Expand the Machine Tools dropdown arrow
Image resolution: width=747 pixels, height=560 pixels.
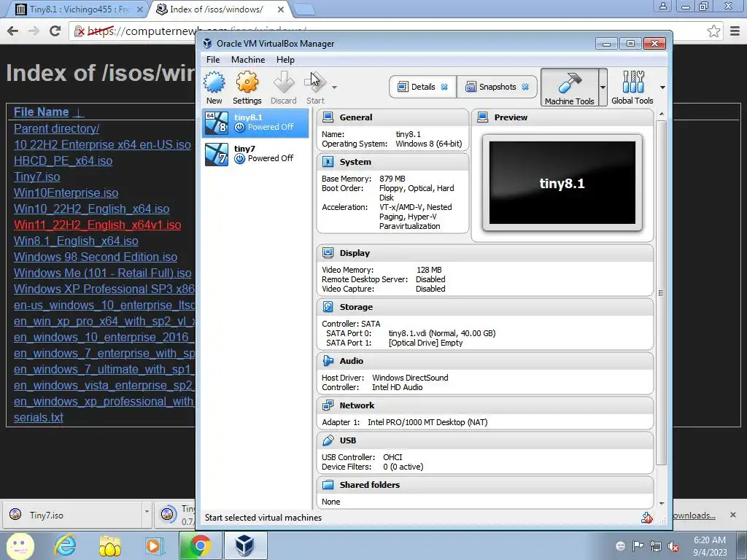(x=603, y=87)
